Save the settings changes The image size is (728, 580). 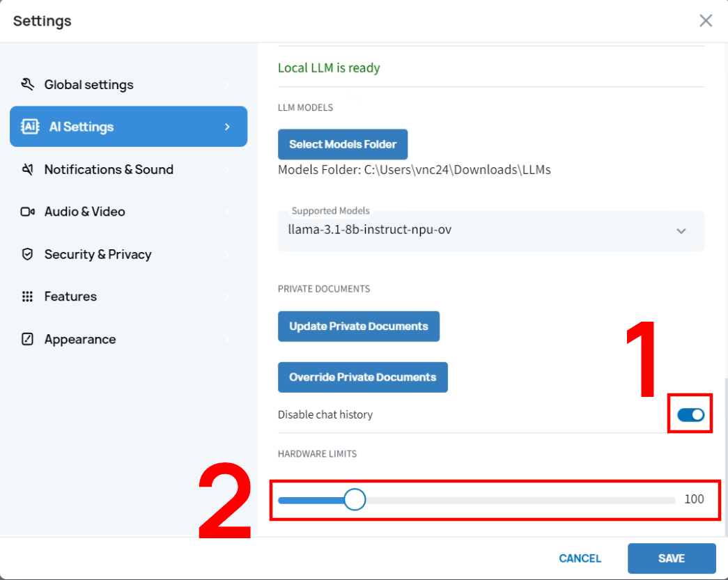(672, 558)
